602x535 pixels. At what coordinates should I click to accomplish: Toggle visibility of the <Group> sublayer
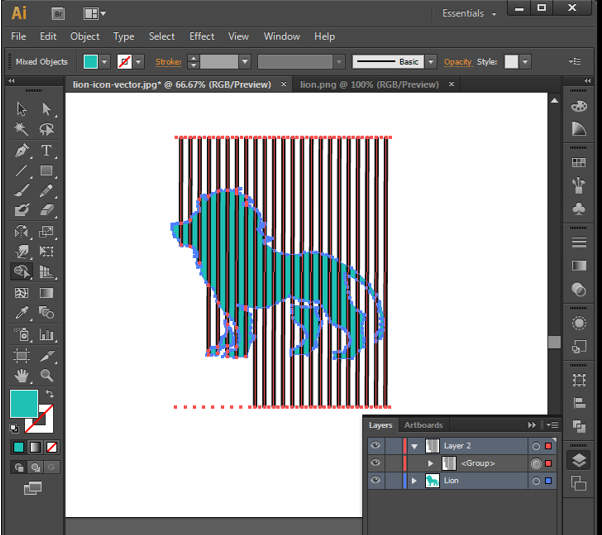click(376, 463)
